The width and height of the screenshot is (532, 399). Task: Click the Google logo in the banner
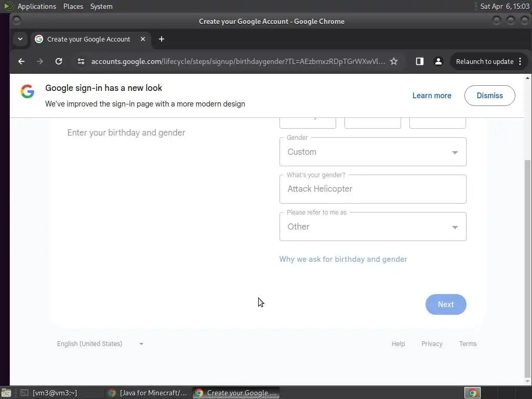[28, 91]
